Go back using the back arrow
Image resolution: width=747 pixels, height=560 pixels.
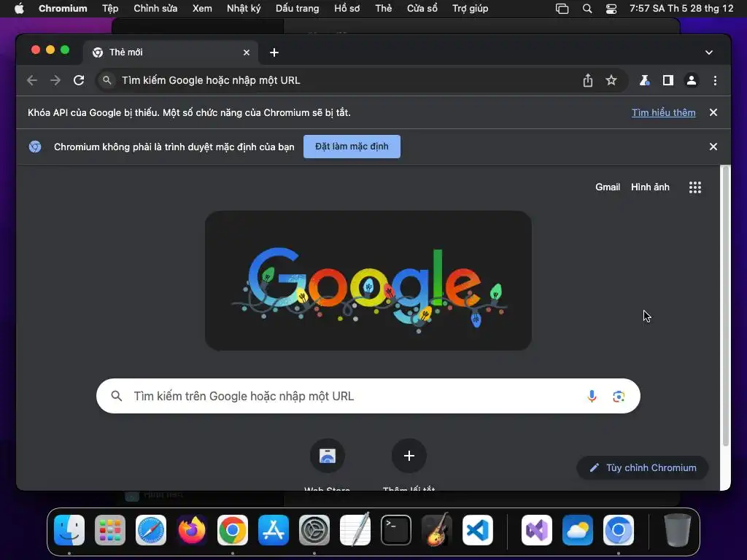32,80
